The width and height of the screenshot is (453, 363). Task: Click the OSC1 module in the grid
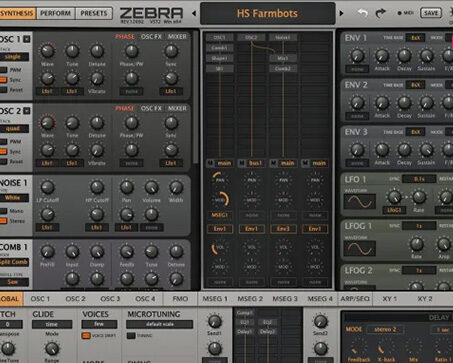tap(219, 38)
